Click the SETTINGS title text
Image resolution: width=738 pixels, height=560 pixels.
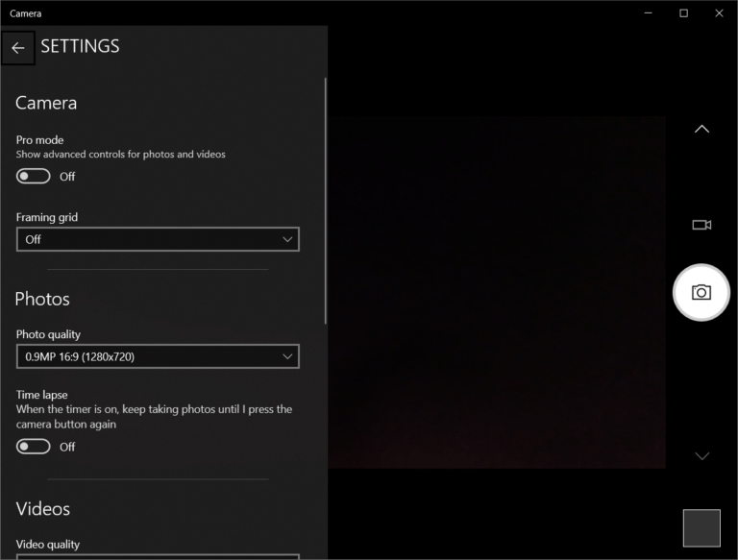[x=80, y=46]
